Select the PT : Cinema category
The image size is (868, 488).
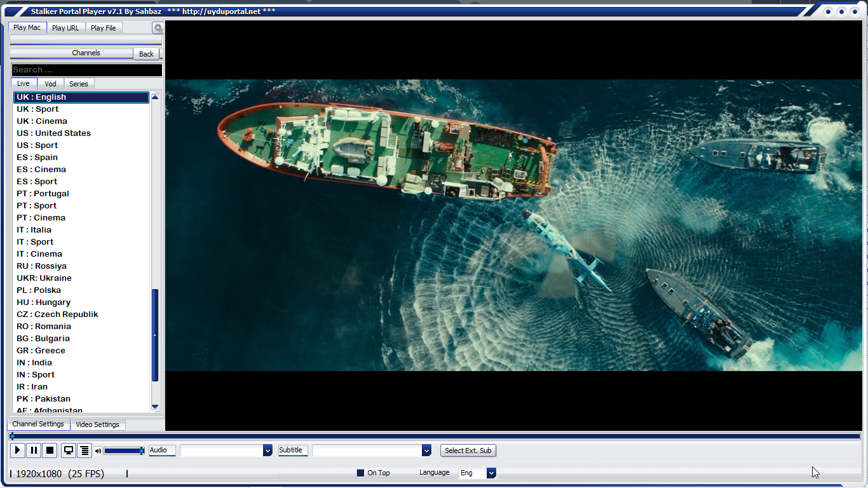point(81,218)
